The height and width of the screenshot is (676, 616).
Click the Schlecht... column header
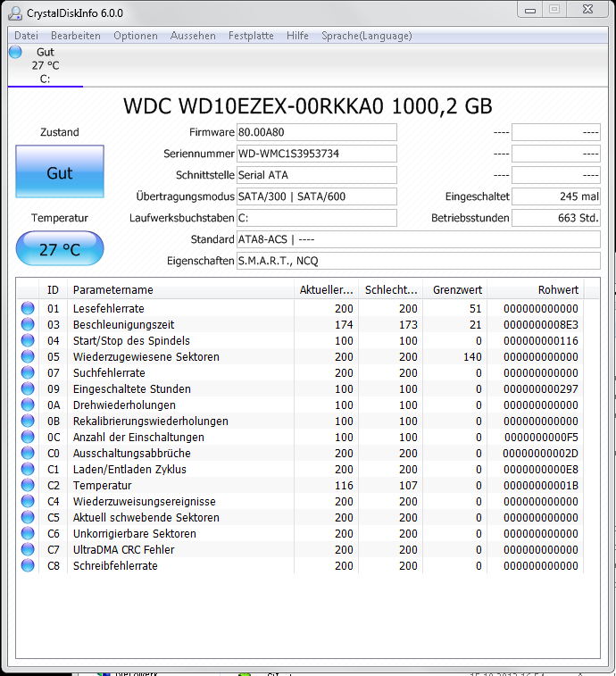point(390,289)
